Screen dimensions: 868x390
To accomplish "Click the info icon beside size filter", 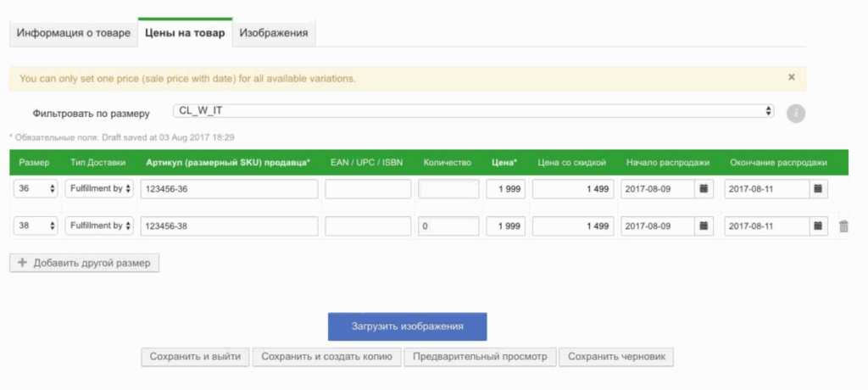I will click(795, 114).
